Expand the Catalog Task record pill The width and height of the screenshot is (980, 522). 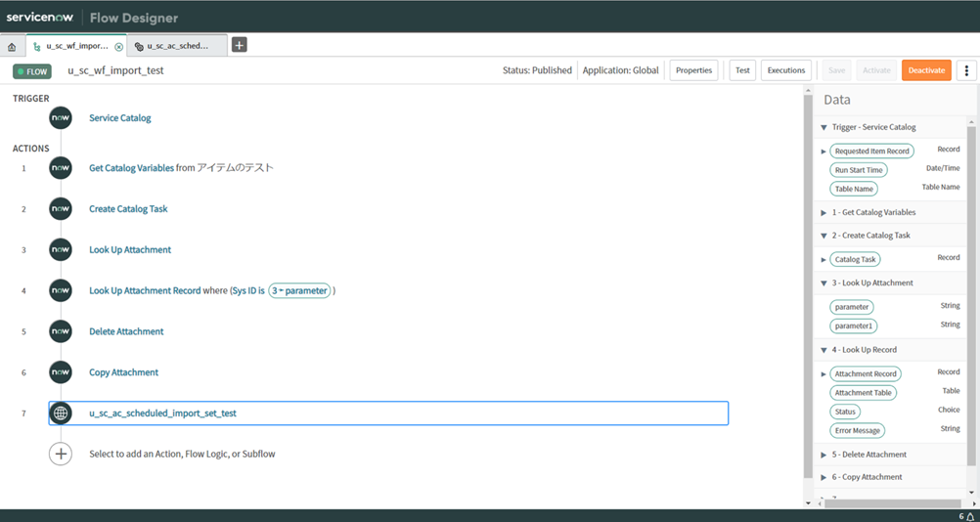pos(824,260)
